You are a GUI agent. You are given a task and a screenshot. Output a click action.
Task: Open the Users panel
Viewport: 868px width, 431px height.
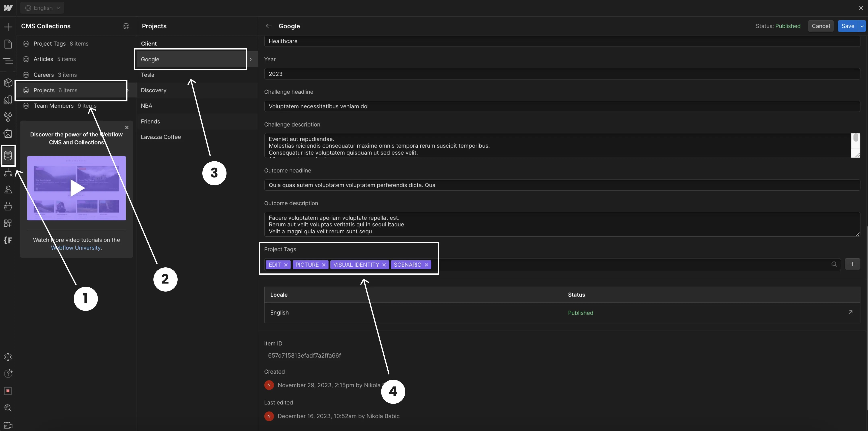tap(8, 189)
